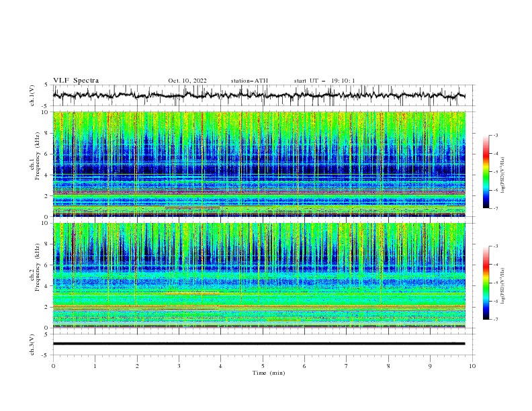The image size is (532, 411).
Task: Click the "Time (min)" x-axis label
Action: point(269,373)
